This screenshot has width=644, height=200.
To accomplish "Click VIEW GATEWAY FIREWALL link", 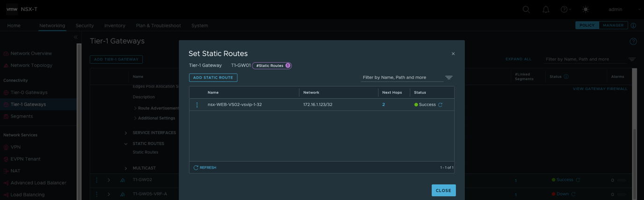I will (600, 89).
